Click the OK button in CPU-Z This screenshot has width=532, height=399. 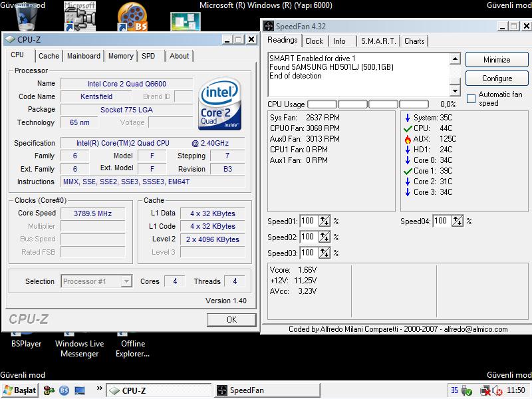[231, 320]
